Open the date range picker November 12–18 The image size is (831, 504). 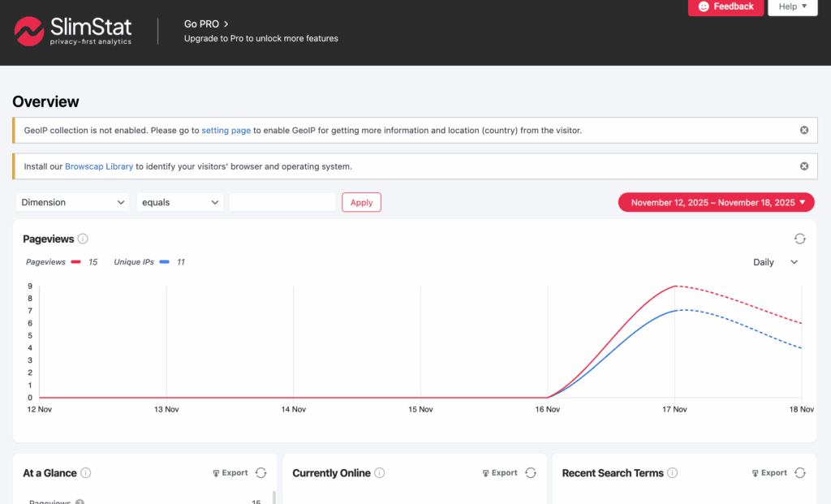pyautogui.click(x=716, y=202)
